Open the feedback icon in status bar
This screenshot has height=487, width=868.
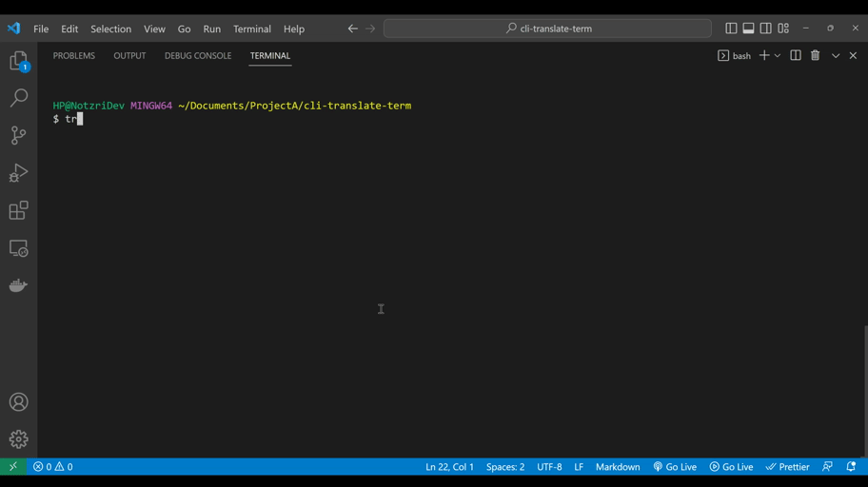(828, 466)
